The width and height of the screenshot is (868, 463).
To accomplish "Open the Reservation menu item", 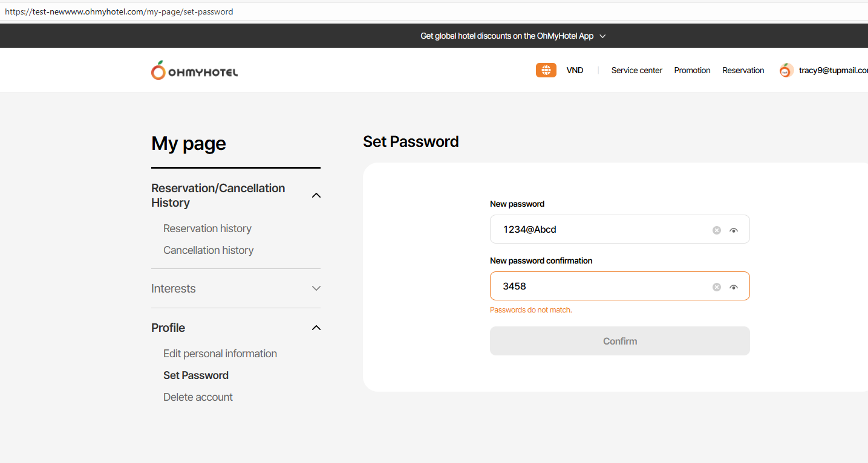I will pos(743,70).
